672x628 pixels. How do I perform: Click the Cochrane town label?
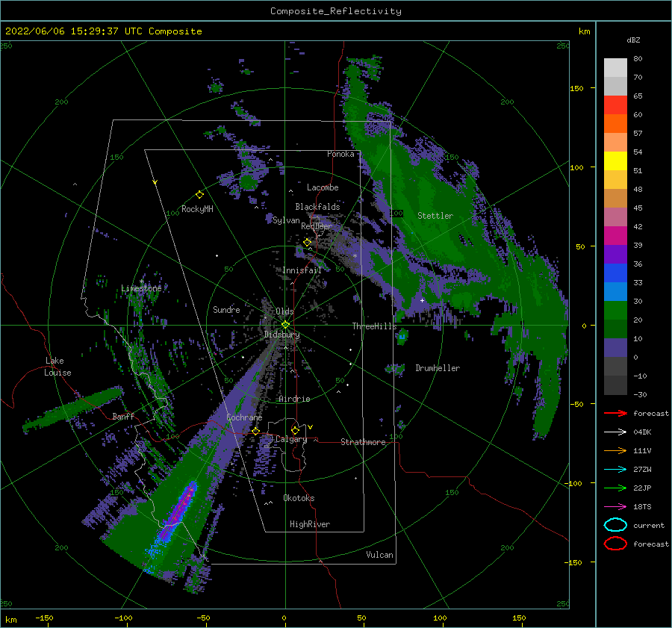[244, 417]
